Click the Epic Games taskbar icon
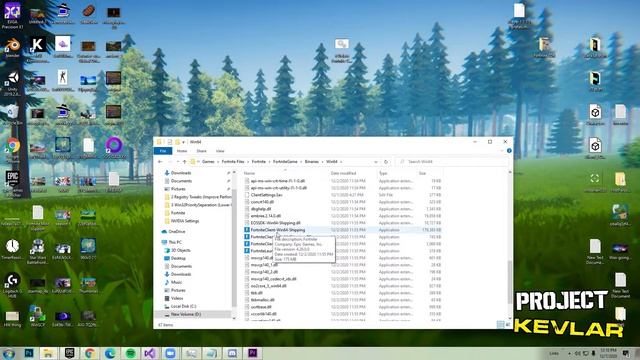Image resolution: width=640 pixels, height=360 pixels. pyautogui.click(x=69, y=353)
